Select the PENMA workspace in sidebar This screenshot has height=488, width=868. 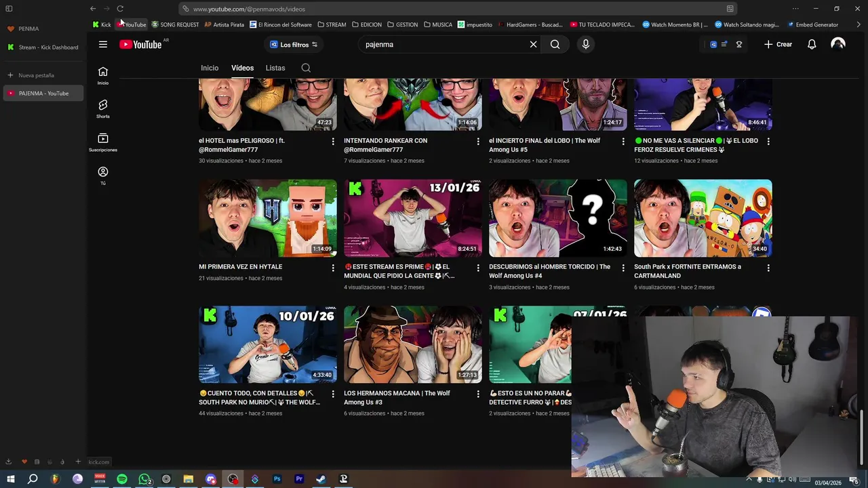click(24, 28)
